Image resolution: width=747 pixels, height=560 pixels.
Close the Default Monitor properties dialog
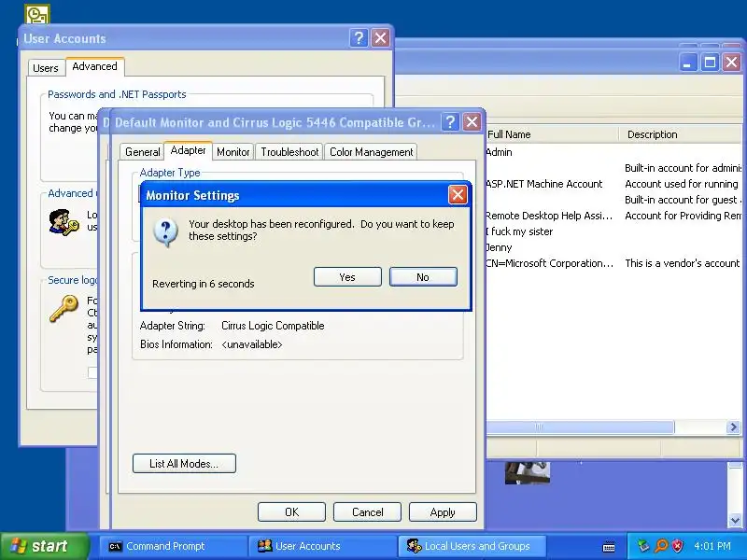click(x=472, y=122)
